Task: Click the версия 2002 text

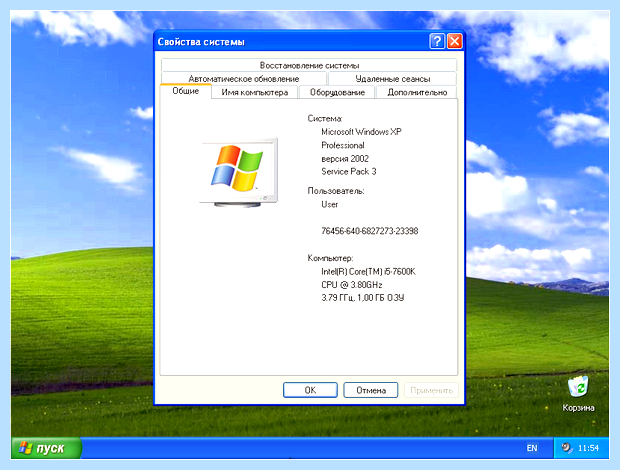Action: point(345,159)
